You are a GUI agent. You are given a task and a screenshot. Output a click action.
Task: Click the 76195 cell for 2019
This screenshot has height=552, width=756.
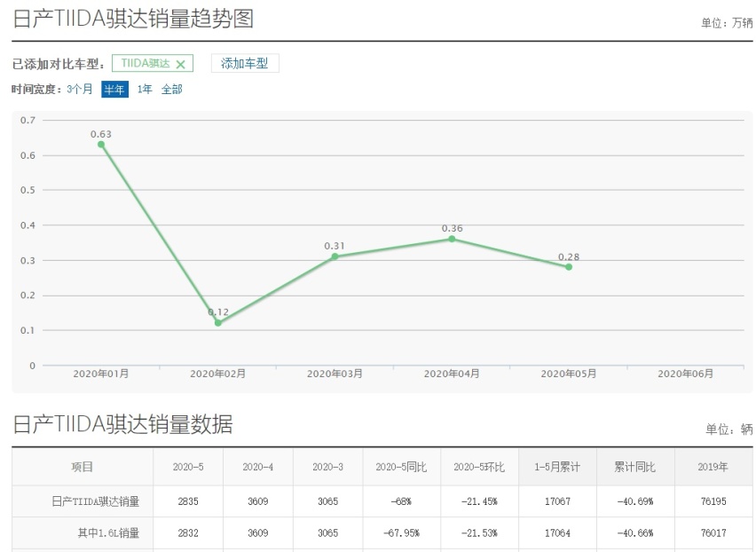click(x=713, y=501)
